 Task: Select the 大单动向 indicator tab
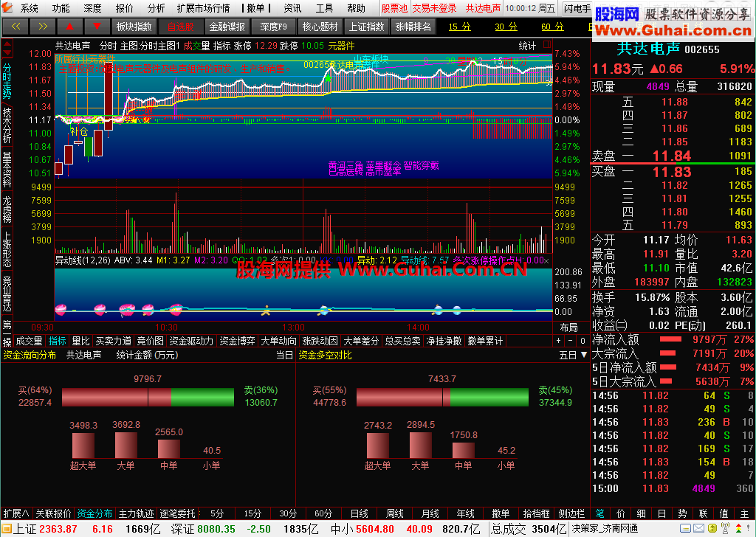[x=278, y=341]
